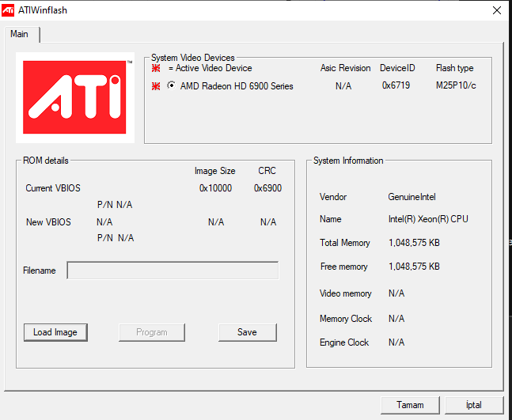Confirm with the Tamam button

coord(410,405)
